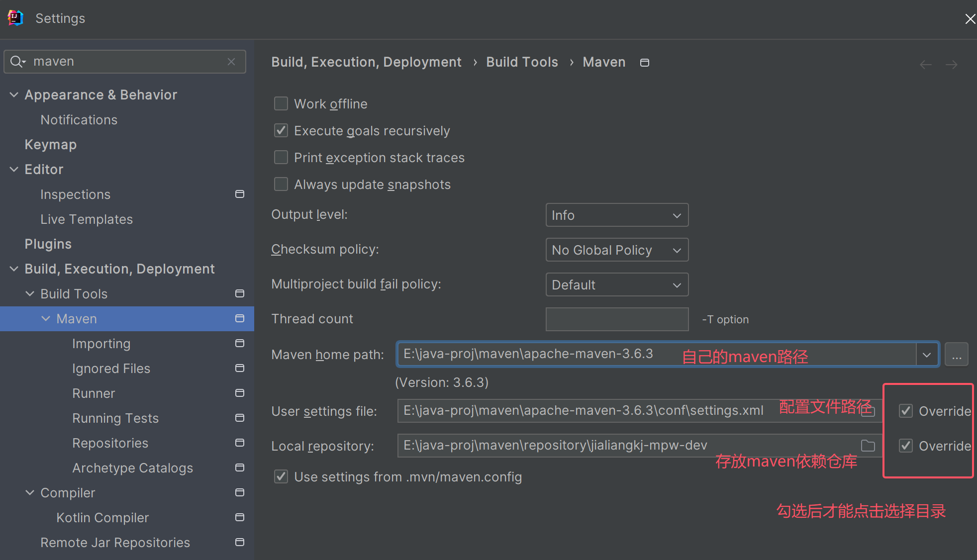This screenshot has height=560, width=977.
Task: Select Running Tests under Maven
Action: tap(115, 418)
